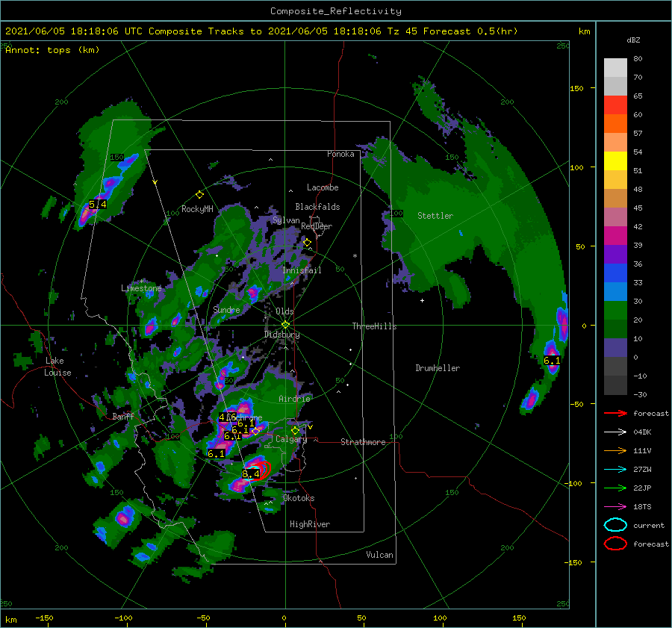
Task: Click the Calgary city label
Action: pyautogui.click(x=291, y=439)
